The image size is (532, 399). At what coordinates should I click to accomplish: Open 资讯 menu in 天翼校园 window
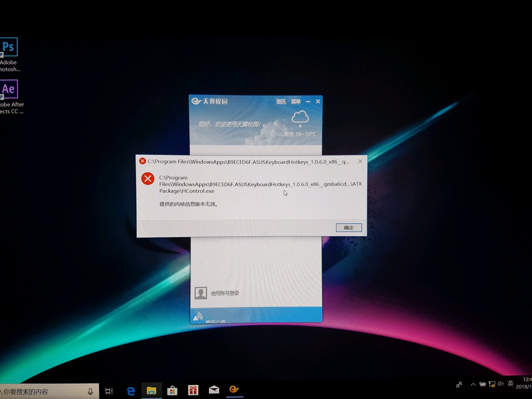click(x=281, y=102)
